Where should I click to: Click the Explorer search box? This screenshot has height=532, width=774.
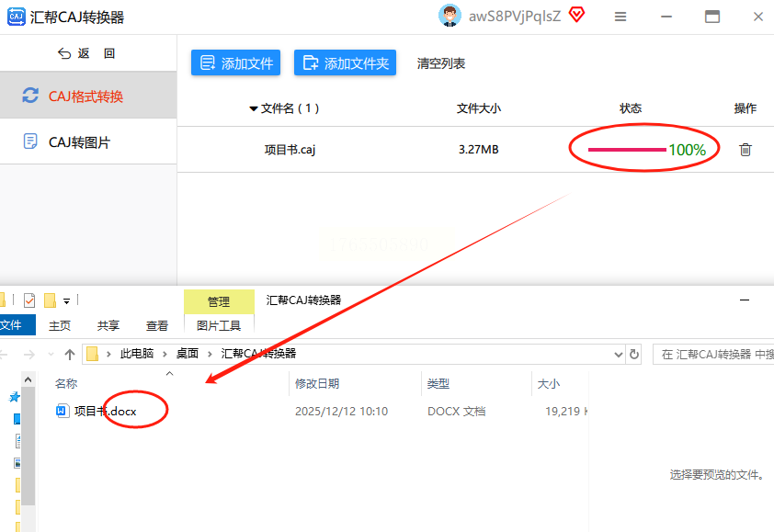(713, 354)
